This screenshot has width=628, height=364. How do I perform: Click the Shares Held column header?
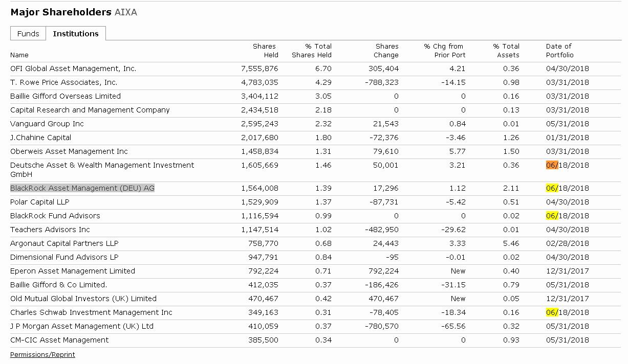(x=265, y=51)
